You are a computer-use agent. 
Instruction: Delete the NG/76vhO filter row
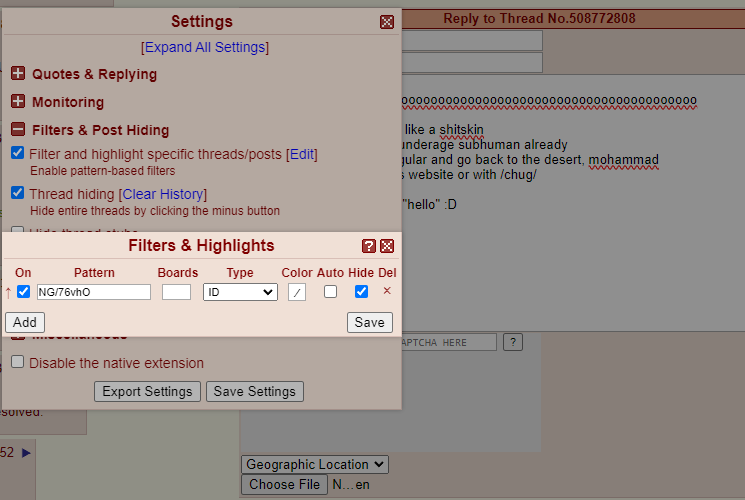click(x=387, y=291)
